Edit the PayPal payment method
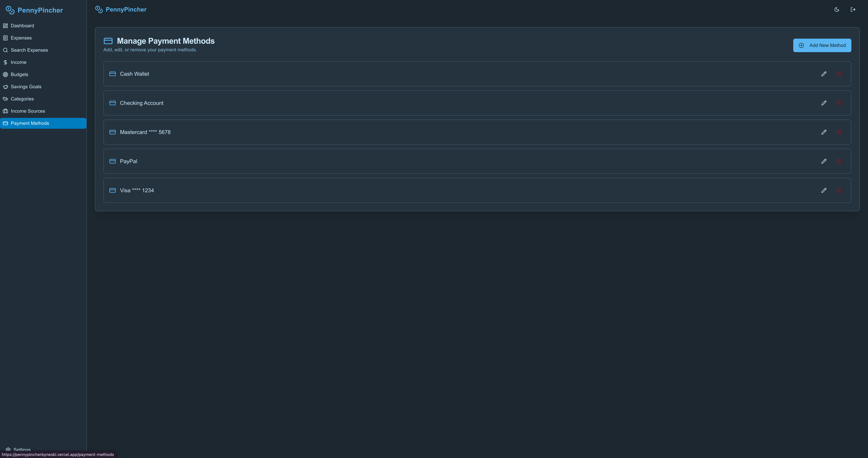This screenshot has height=458, width=868. click(x=824, y=161)
